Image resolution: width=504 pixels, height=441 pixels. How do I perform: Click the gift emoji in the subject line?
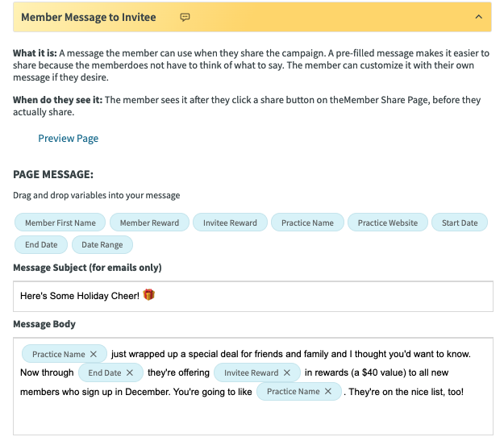click(x=149, y=295)
